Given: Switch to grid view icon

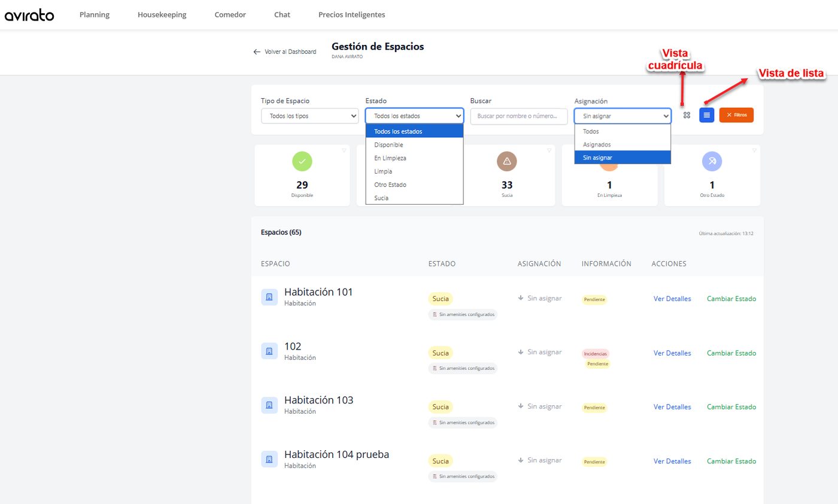Looking at the screenshot, I should (687, 115).
